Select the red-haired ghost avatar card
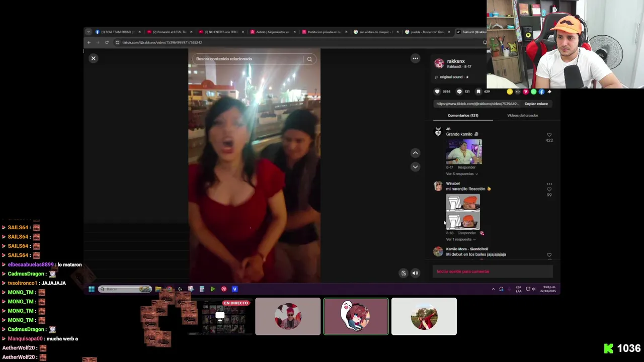 (356, 316)
